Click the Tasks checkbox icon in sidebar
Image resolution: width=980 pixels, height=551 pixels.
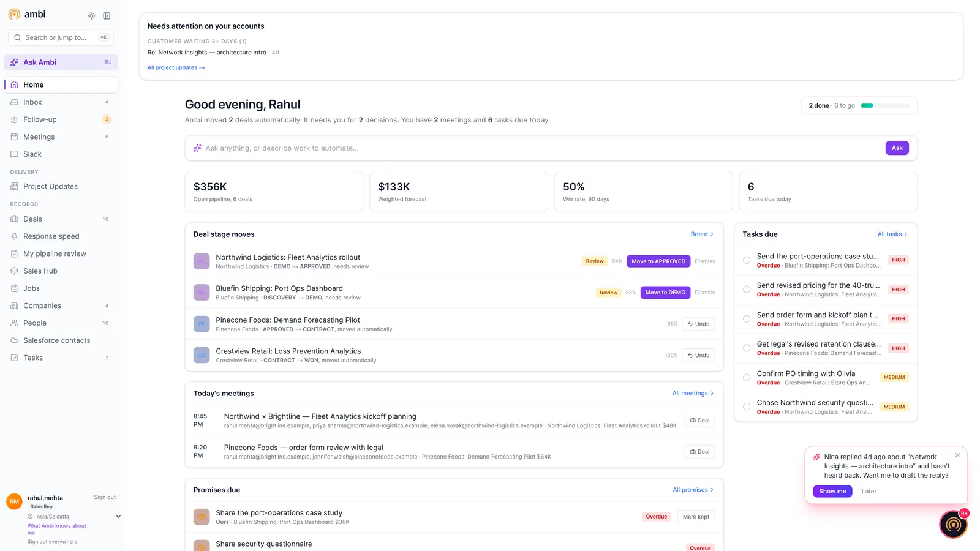tap(15, 358)
